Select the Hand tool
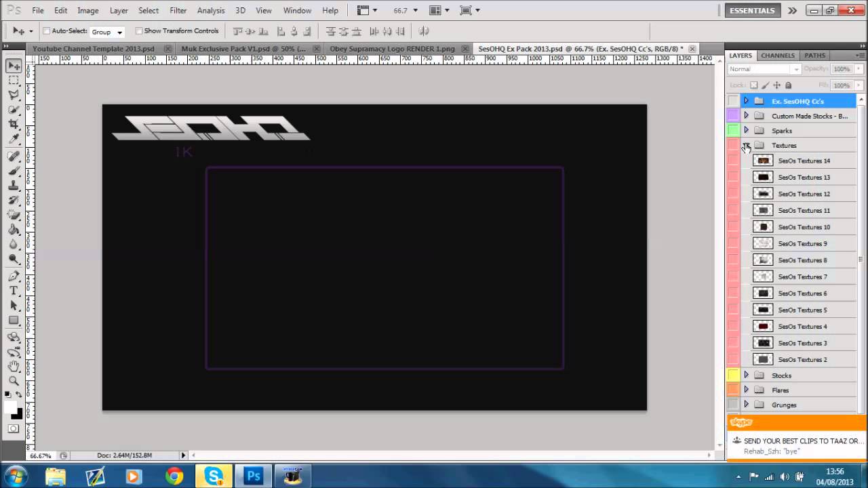The height and width of the screenshot is (488, 868). (x=14, y=367)
